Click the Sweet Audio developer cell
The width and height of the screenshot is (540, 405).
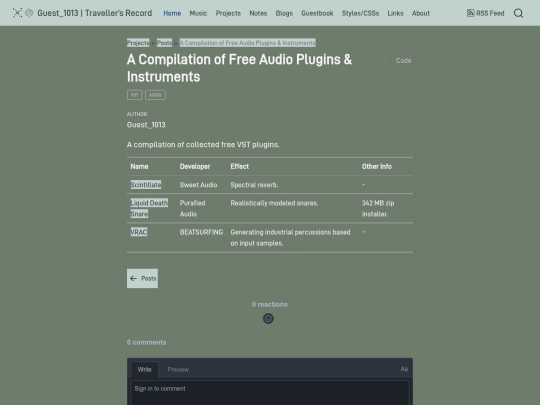tap(198, 185)
